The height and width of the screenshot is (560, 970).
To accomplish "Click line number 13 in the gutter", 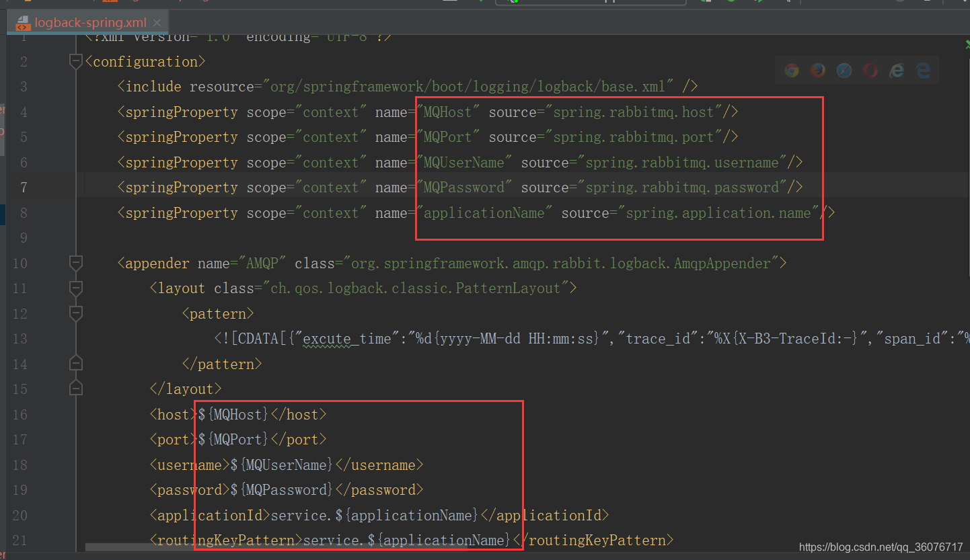I will tap(20, 338).
